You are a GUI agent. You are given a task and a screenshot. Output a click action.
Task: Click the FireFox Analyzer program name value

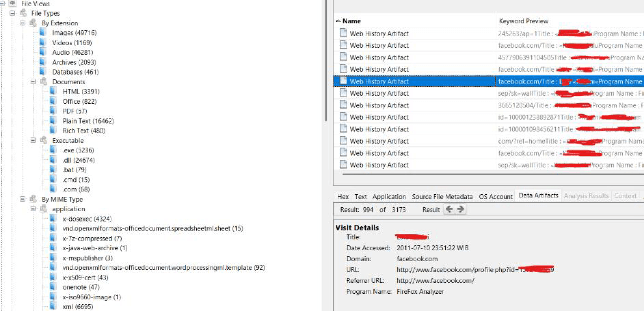pyautogui.click(x=420, y=292)
